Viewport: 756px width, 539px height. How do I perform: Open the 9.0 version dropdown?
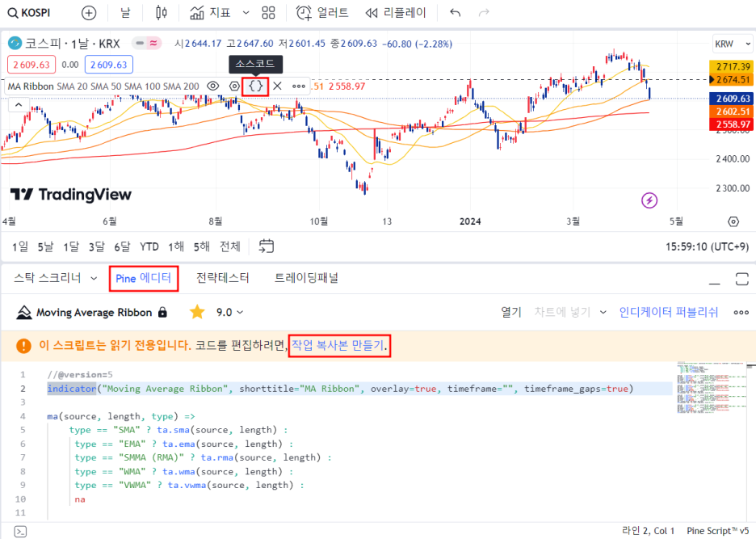tap(229, 313)
